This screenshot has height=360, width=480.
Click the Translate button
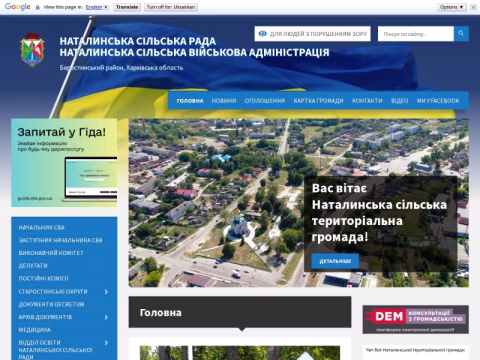click(x=127, y=7)
